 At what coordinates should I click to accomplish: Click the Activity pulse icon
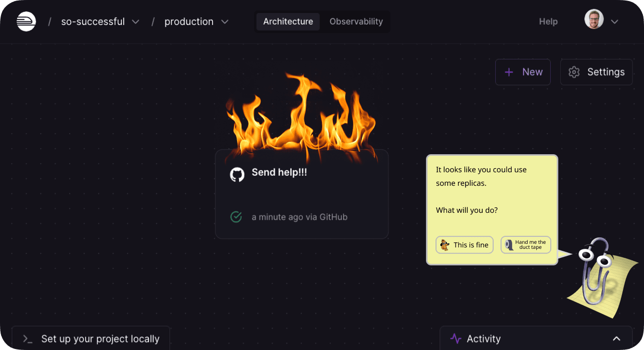pos(456,338)
